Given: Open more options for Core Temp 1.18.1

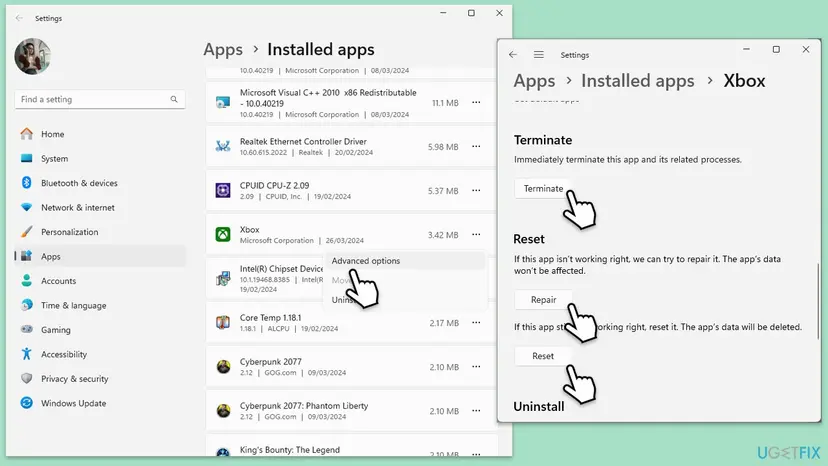Looking at the screenshot, I should [476, 322].
